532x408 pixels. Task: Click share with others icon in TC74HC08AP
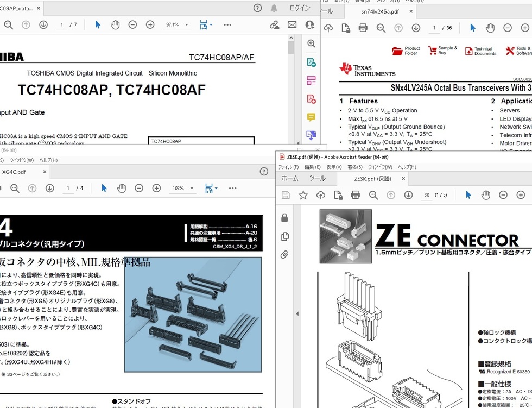click(x=309, y=25)
